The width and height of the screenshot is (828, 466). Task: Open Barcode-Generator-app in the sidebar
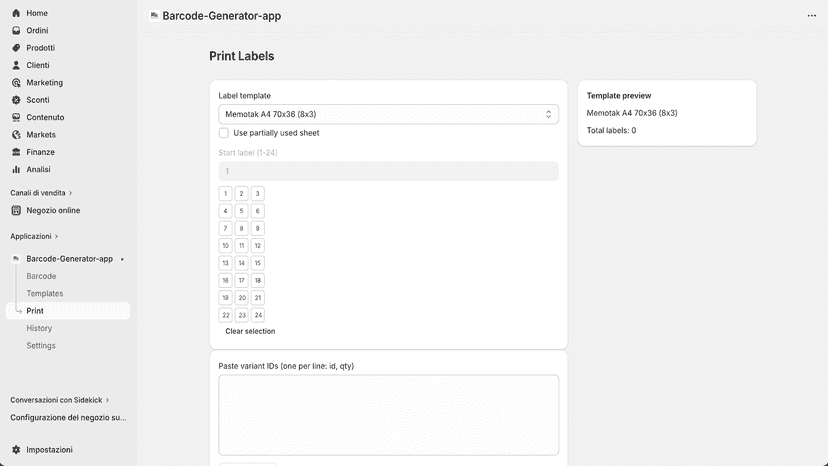[x=69, y=259]
